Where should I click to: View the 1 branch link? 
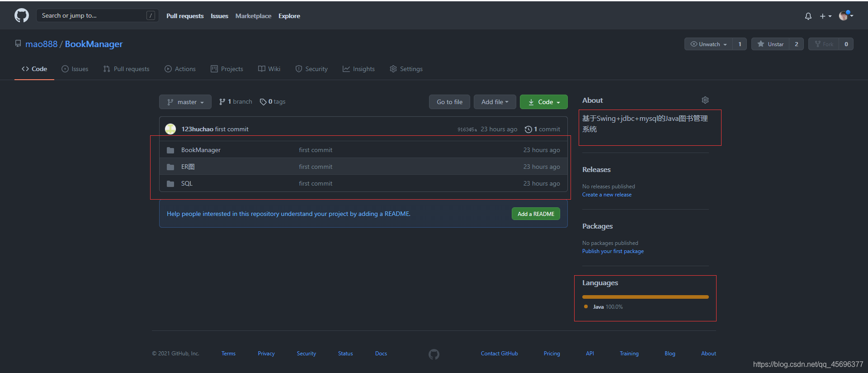[x=236, y=102]
